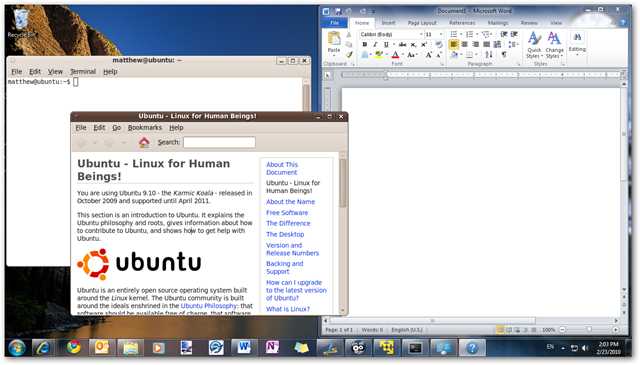Open View menu in terminal window

(x=55, y=71)
